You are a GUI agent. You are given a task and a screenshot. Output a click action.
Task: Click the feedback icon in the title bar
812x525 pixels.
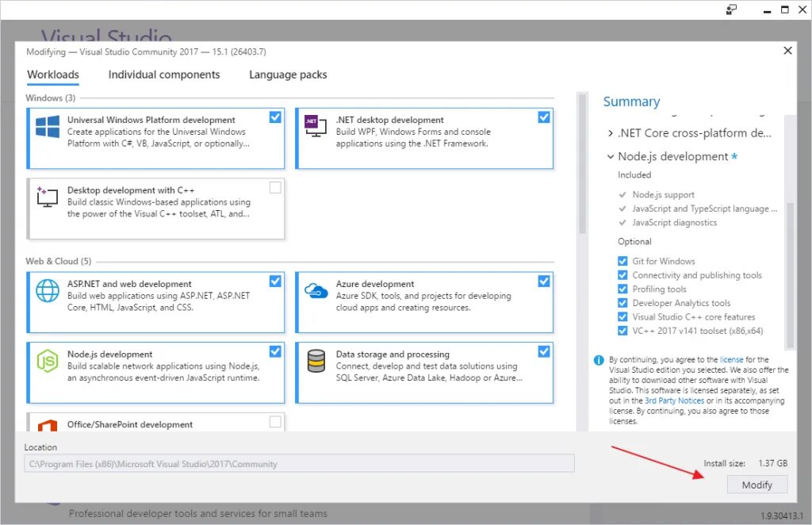point(731,10)
